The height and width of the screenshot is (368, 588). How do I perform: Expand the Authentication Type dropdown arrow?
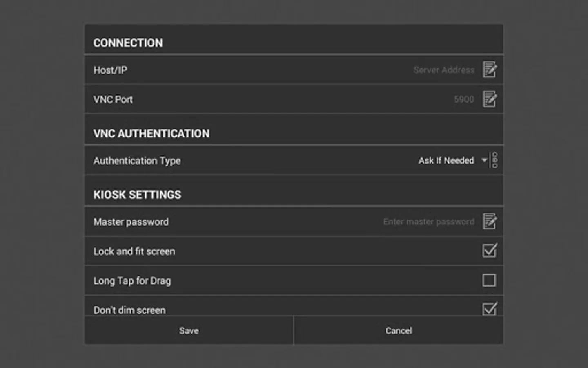coord(484,160)
